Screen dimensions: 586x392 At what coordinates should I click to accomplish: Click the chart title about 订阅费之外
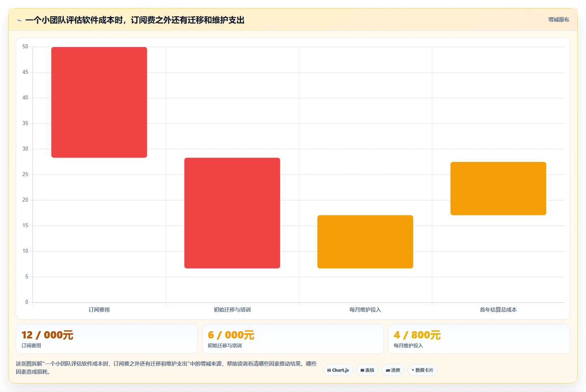coord(135,20)
